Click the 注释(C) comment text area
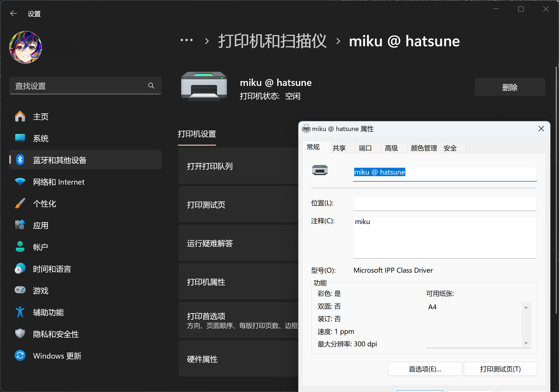This screenshot has width=559, height=392. pyautogui.click(x=445, y=237)
